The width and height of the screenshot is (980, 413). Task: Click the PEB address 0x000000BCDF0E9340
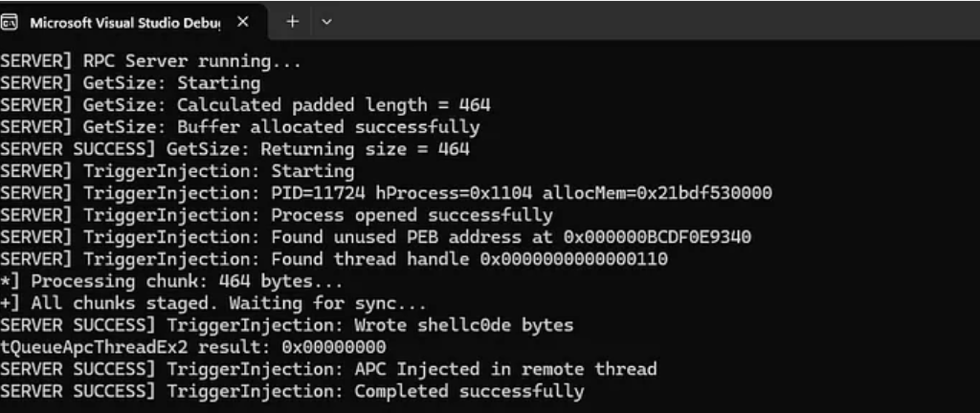pos(657,238)
